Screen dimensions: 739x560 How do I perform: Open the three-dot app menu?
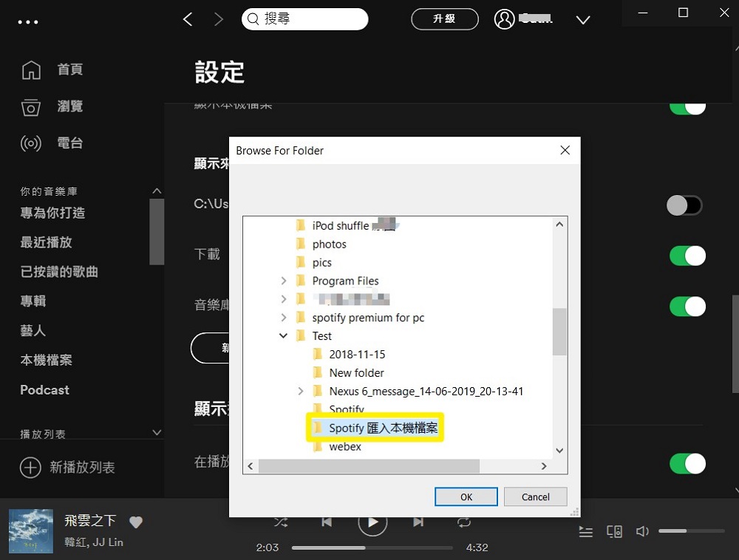click(x=28, y=21)
